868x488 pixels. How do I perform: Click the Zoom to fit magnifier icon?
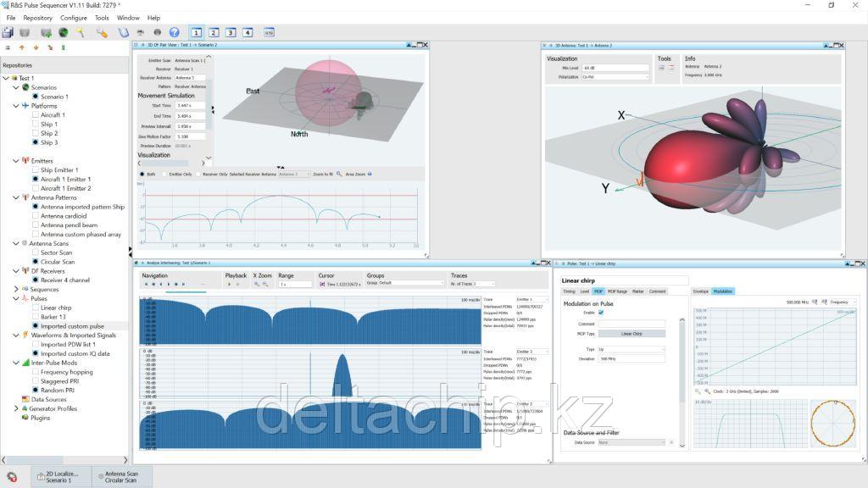339,174
